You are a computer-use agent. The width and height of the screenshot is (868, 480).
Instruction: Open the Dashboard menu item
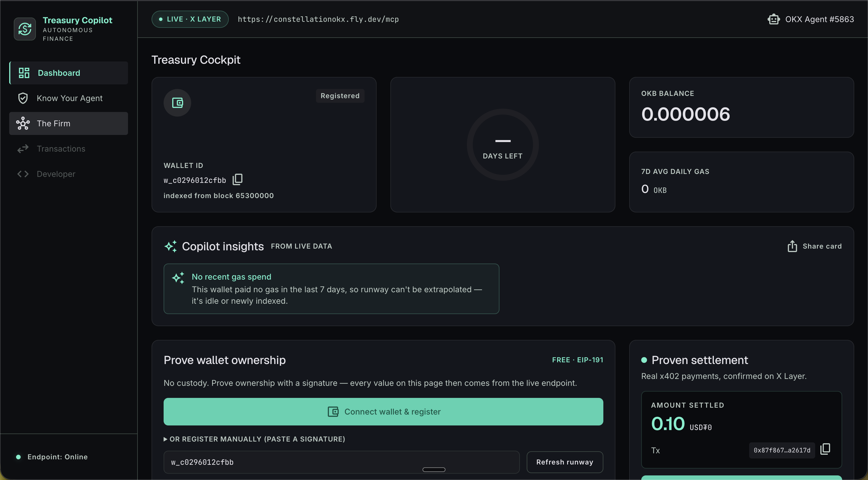(x=69, y=73)
